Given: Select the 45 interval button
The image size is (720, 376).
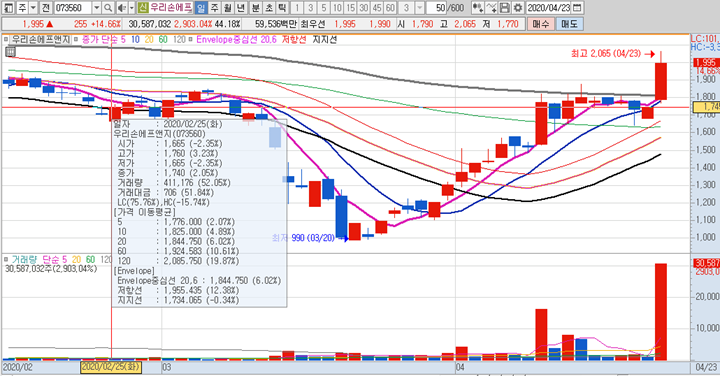Looking at the screenshot, I should [377, 8].
